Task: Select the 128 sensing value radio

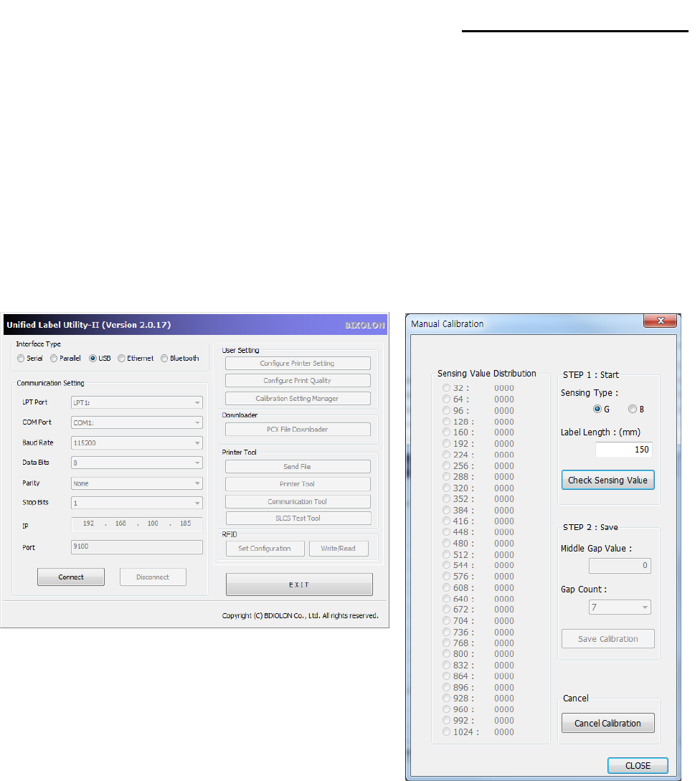Action: pyautogui.click(x=446, y=422)
